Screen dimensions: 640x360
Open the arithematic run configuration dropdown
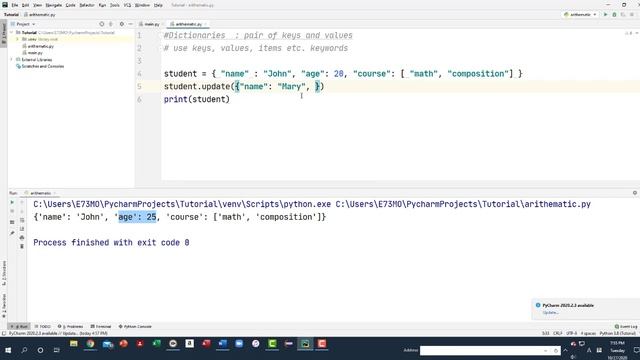[580, 14]
